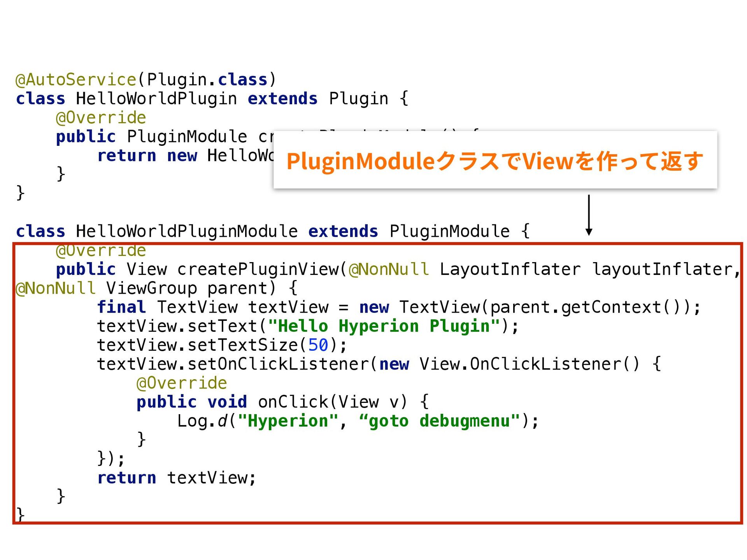747x560 pixels.
Task: Click the "goto debugmenu" string
Action: coord(439,421)
